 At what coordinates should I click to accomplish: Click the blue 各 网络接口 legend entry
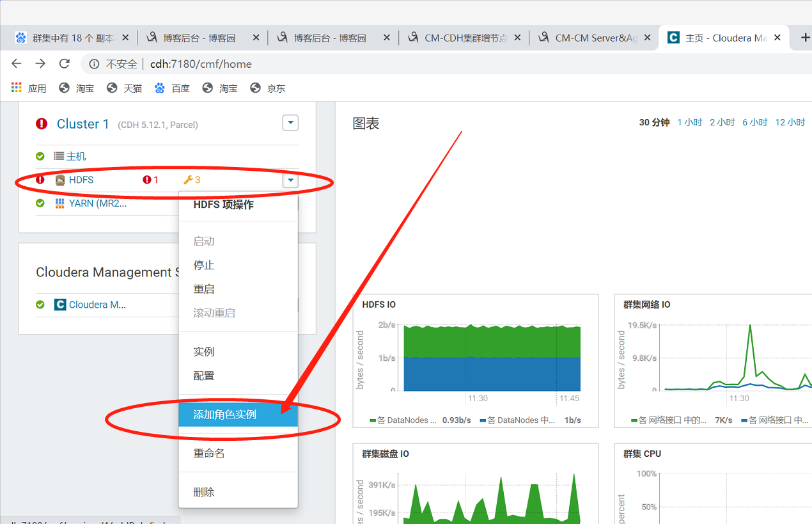point(776,420)
